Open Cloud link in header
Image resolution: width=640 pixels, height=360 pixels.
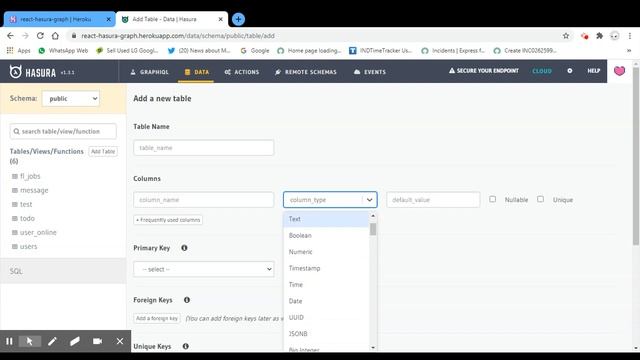coord(542,71)
